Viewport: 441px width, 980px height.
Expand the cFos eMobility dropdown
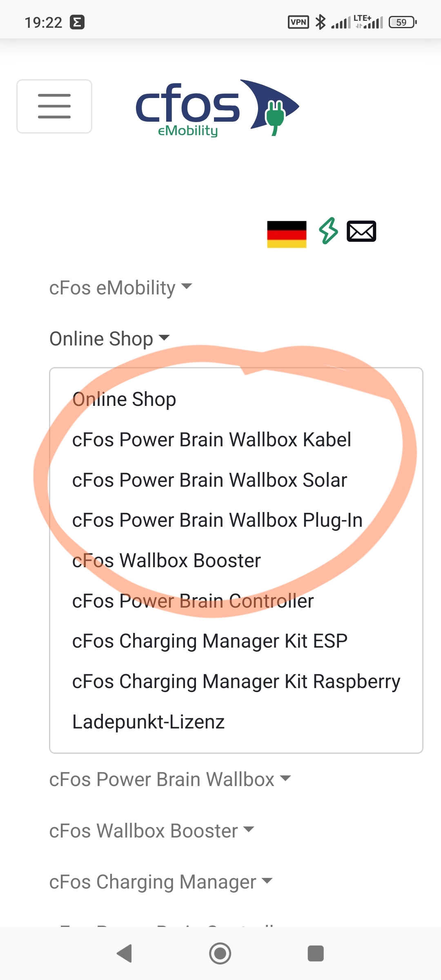click(120, 288)
